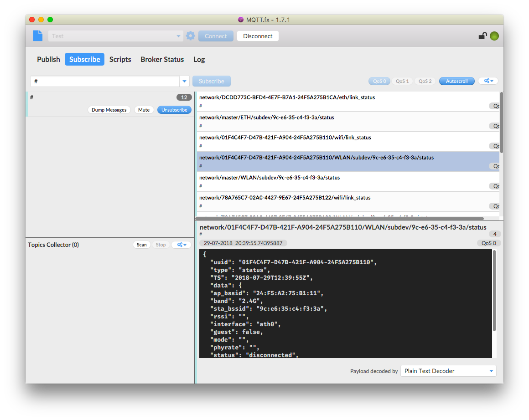Open the Plain Text Decoder dropdown
This screenshot has width=529, height=420.
pos(448,371)
